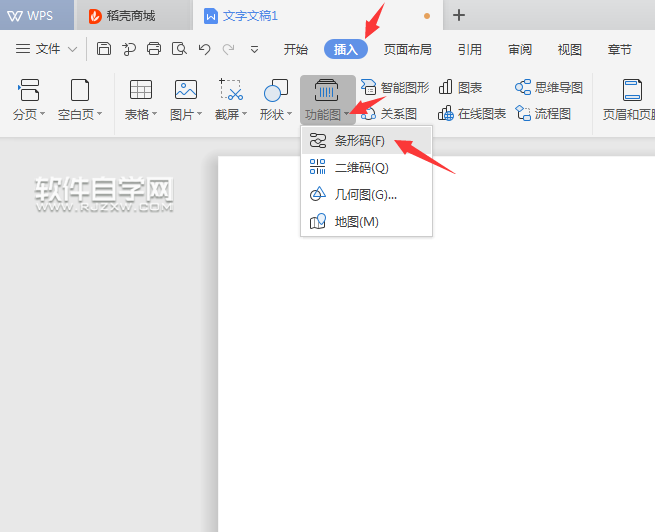Select the 插入 ribbon tab

[346, 49]
